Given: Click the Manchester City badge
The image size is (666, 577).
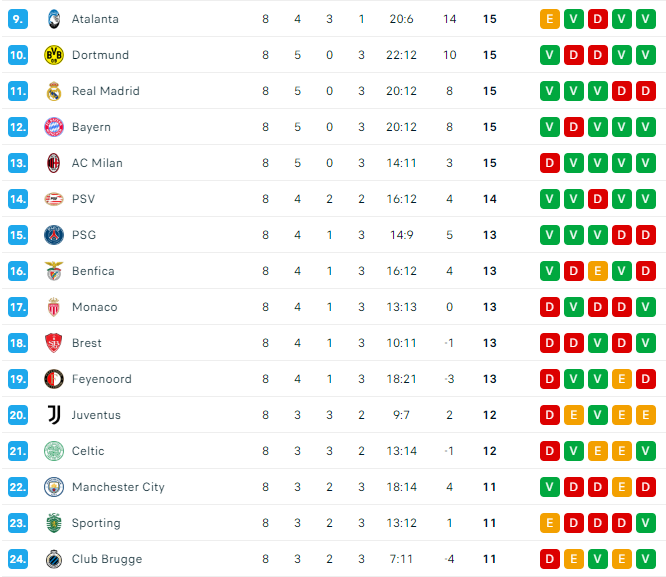Looking at the screenshot, I should pos(54,487).
